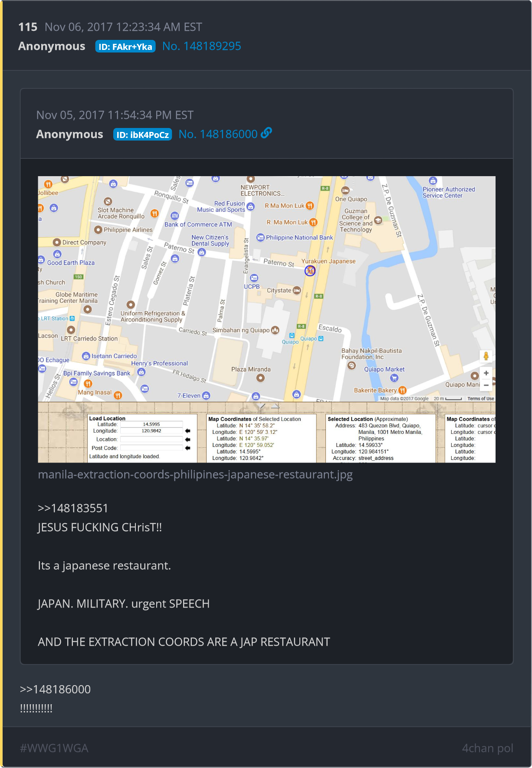Open quoted post link No. 148186000
Screen dimensions: 532x768
coord(218,134)
